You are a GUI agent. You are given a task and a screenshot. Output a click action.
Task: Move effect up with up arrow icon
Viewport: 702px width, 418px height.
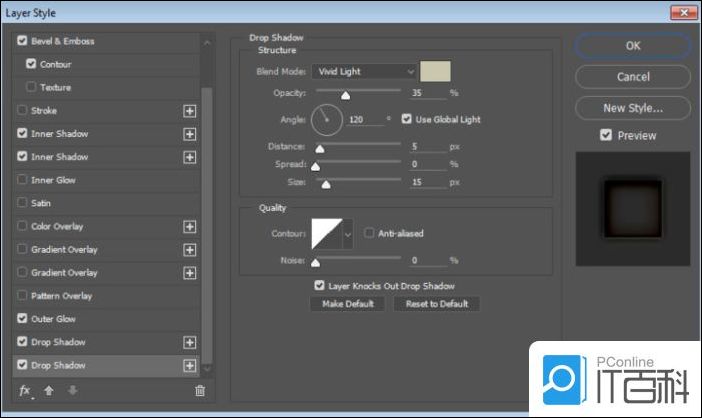[x=49, y=391]
